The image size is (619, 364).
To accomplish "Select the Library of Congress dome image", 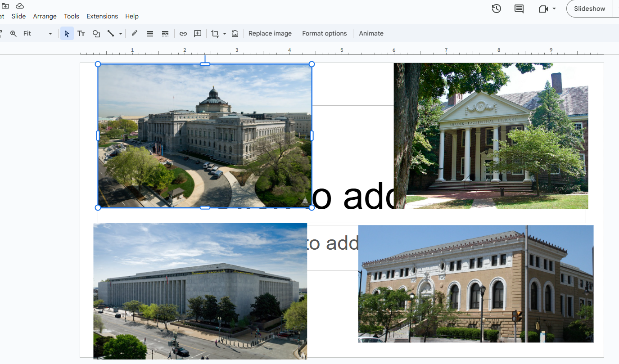I will coord(205,135).
